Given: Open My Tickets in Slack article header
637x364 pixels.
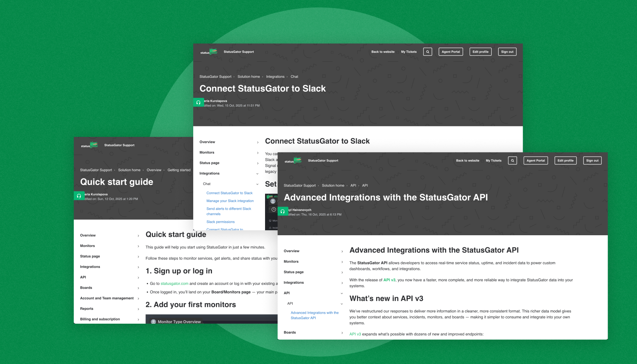Looking at the screenshot, I should (409, 52).
